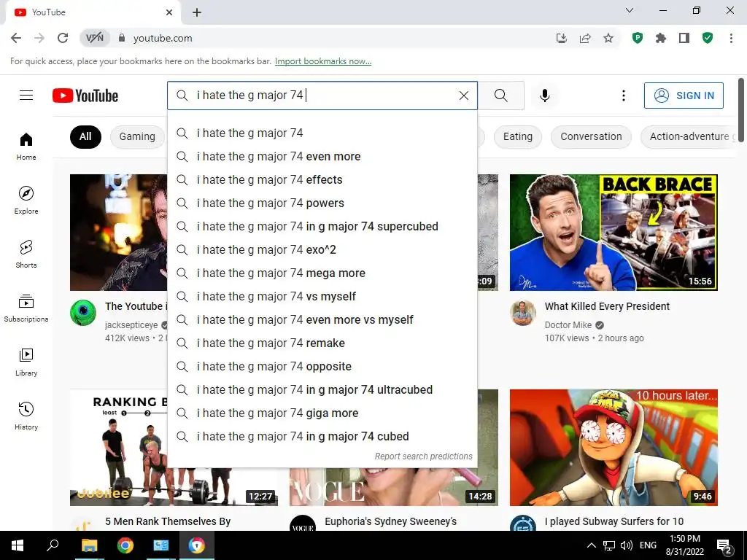Share this page using the share icon
747x560 pixels.
pos(585,38)
